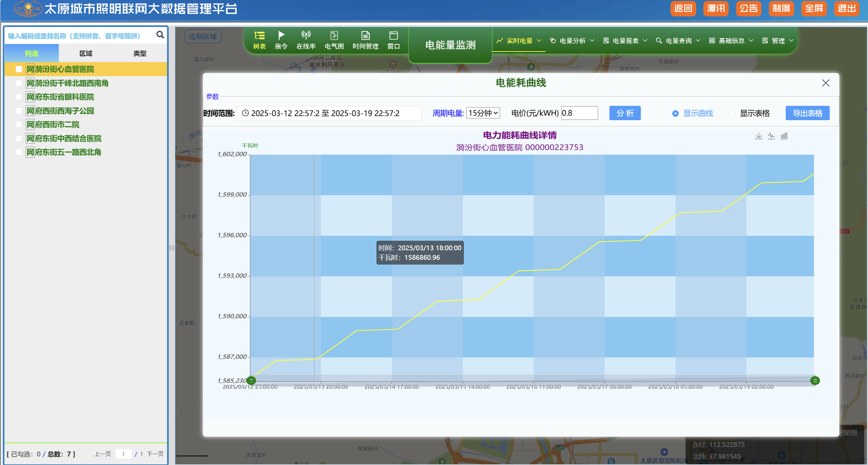Click the 绘制区域 draw area button

click(203, 36)
